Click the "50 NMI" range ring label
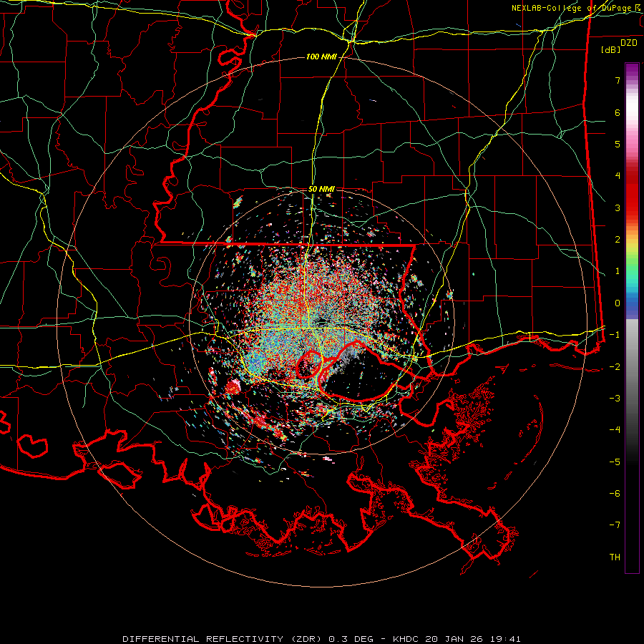This screenshot has width=644, height=644. tap(321, 189)
